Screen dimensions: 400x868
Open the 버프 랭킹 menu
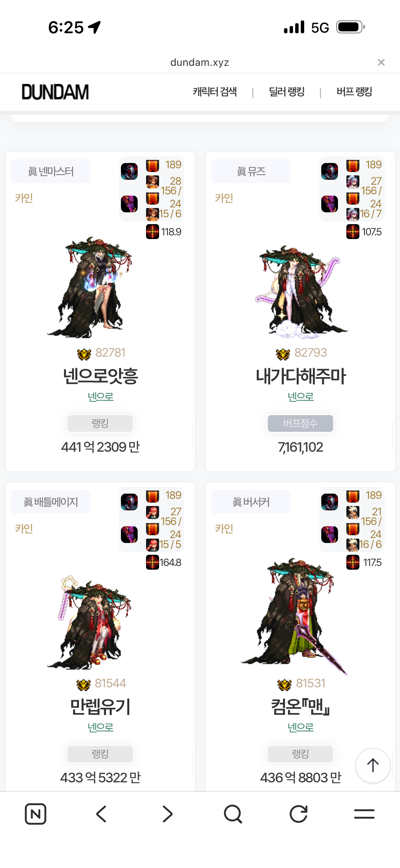click(x=354, y=92)
